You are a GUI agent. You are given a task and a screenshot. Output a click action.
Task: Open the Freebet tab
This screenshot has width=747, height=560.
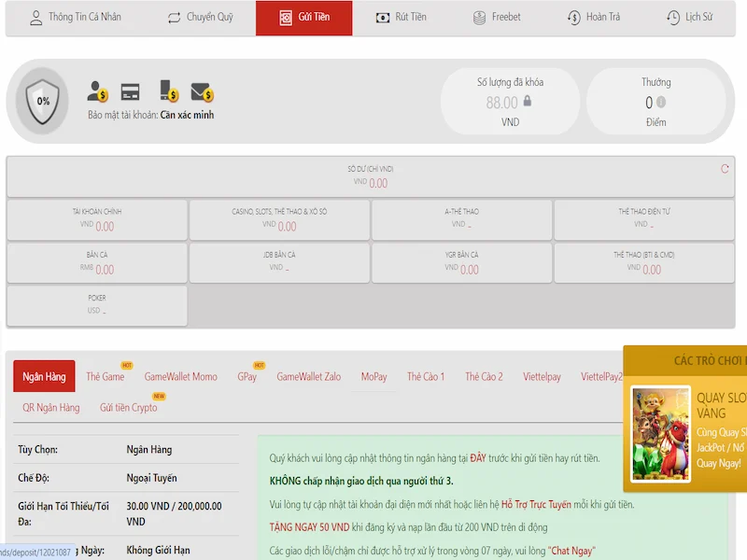click(x=497, y=18)
